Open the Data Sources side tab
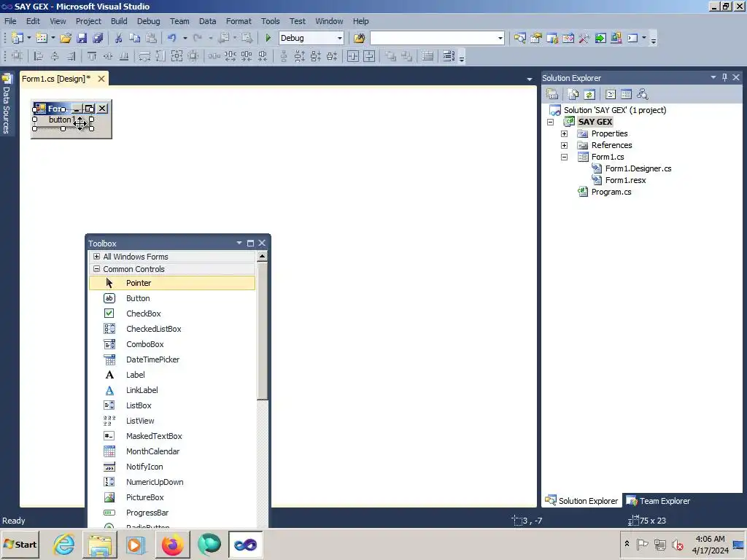Viewport: 747px width, 560px height. (7, 104)
